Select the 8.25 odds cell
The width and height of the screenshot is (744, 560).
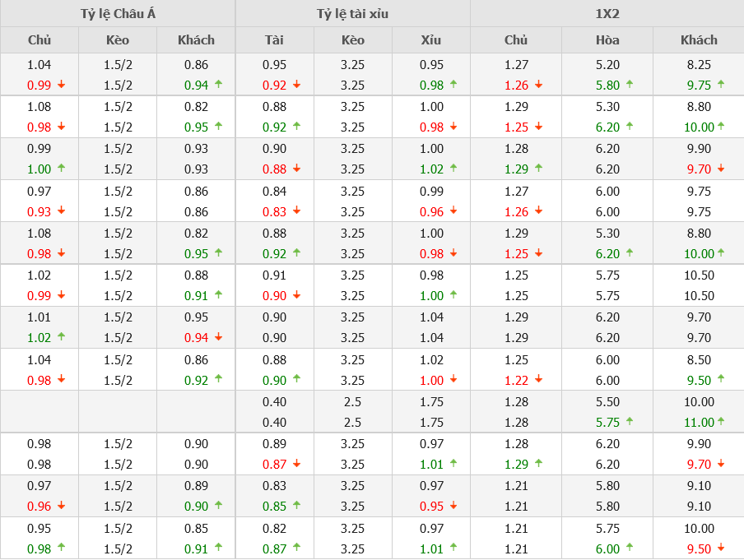(x=698, y=65)
